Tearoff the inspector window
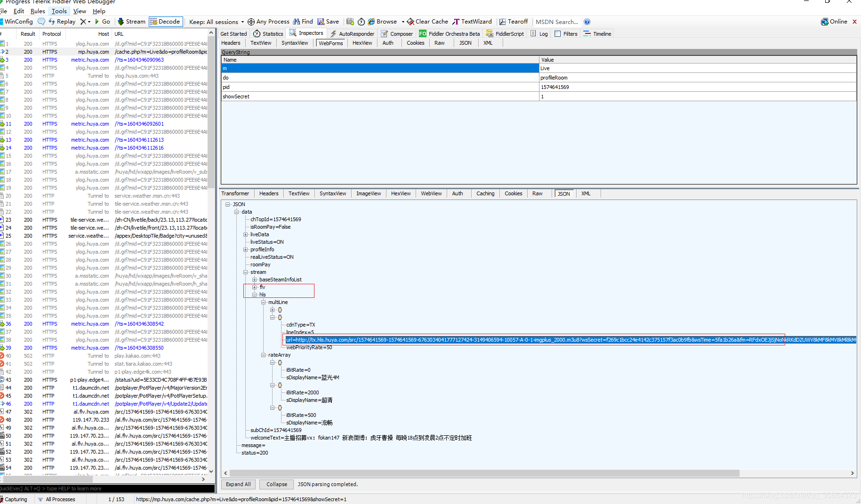The height and width of the screenshot is (504, 861). pos(514,22)
